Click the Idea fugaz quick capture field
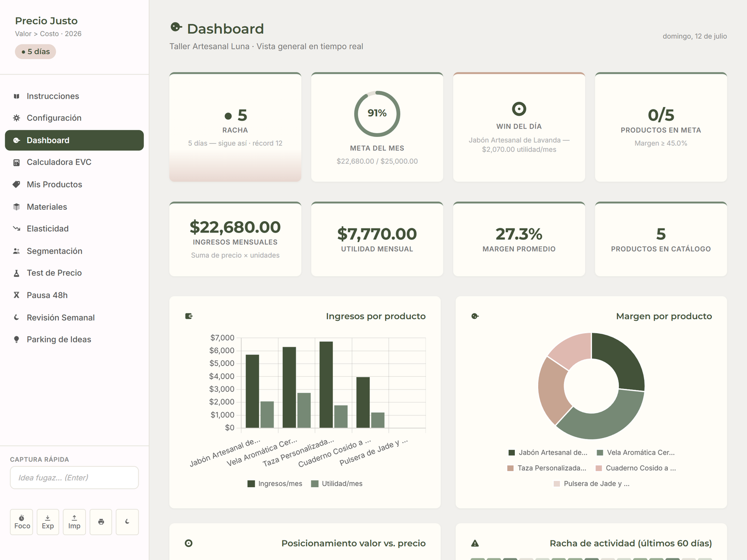Viewport: 747px width, 560px height. 74,478
